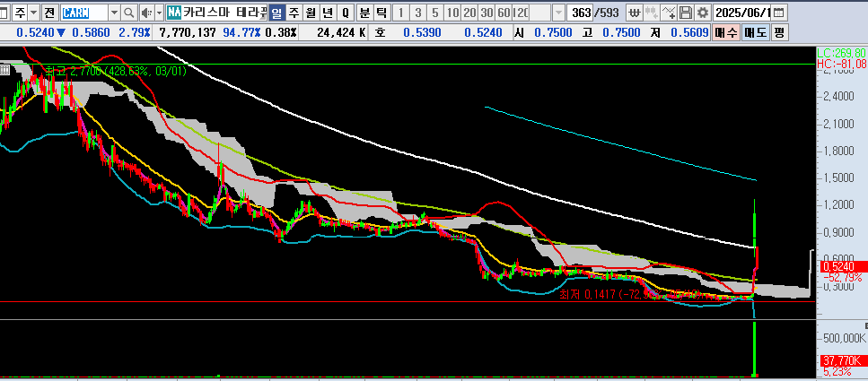
Task: Switch to 틱 tick chart
Action: 381,13
